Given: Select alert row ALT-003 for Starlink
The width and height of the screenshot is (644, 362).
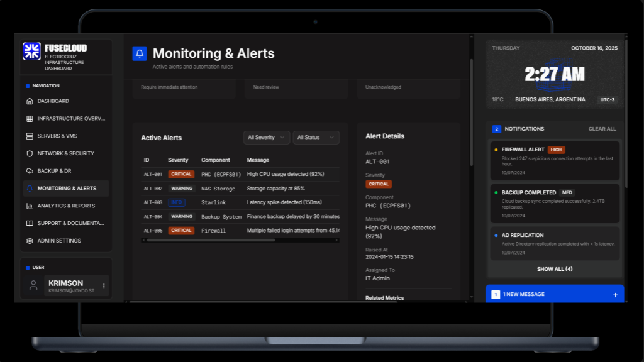Looking at the screenshot, I should click(x=239, y=202).
